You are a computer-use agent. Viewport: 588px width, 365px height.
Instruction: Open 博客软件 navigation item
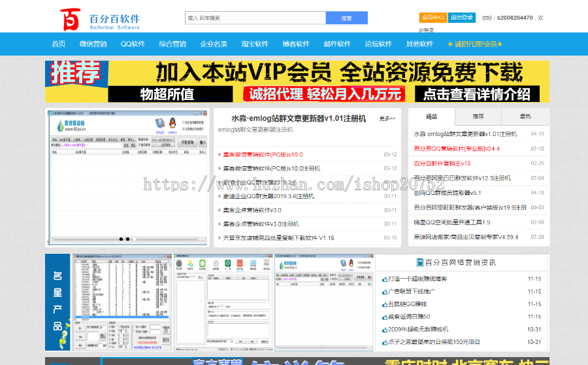[x=296, y=44]
